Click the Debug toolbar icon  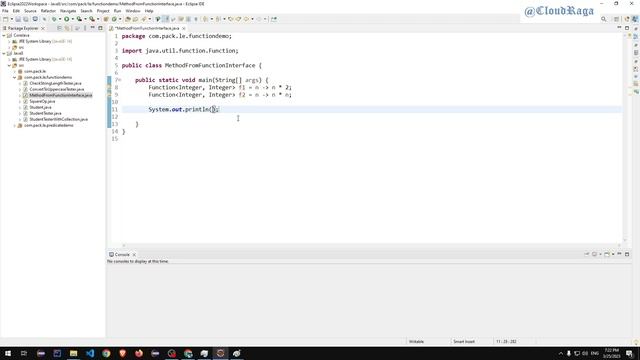pyautogui.click(x=54, y=19)
